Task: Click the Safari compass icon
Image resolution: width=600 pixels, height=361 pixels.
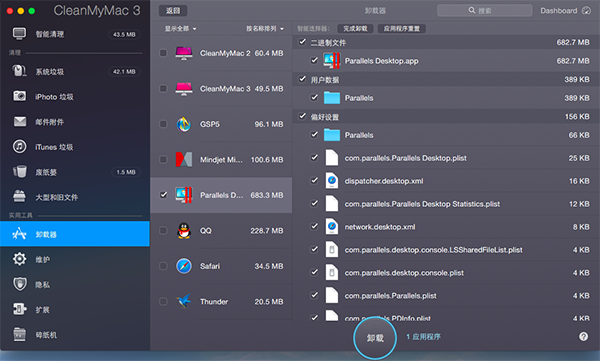Action: (x=184, y=266)
